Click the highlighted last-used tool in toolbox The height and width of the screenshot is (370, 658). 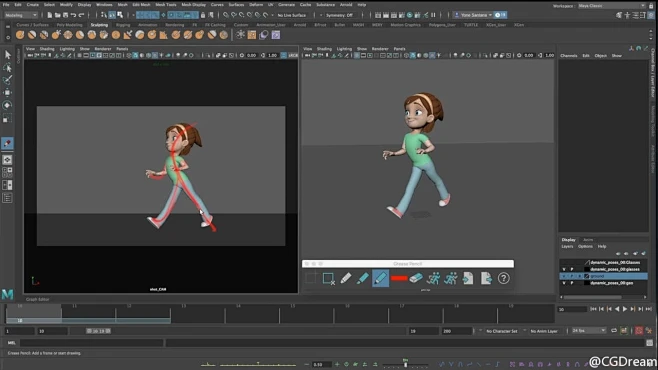(x=7, y=143)
